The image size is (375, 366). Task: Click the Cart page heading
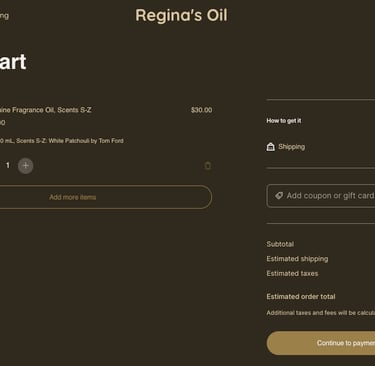point(13,62)
